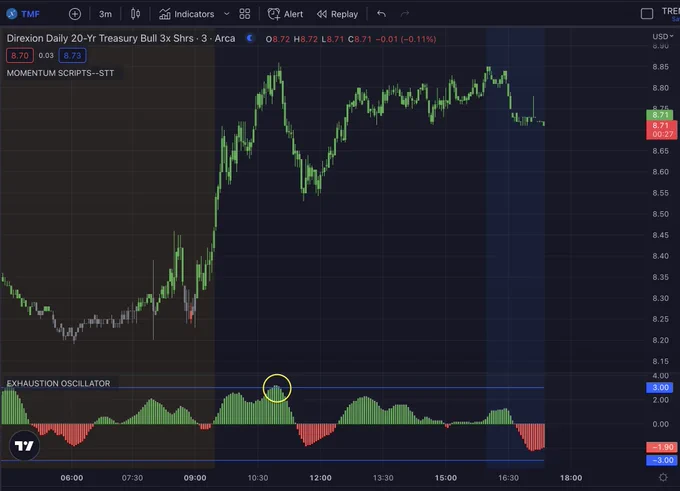This screenshot has height=491, width=680.
Task: Open the candlestick chart type selector
Action: point(135,14)
